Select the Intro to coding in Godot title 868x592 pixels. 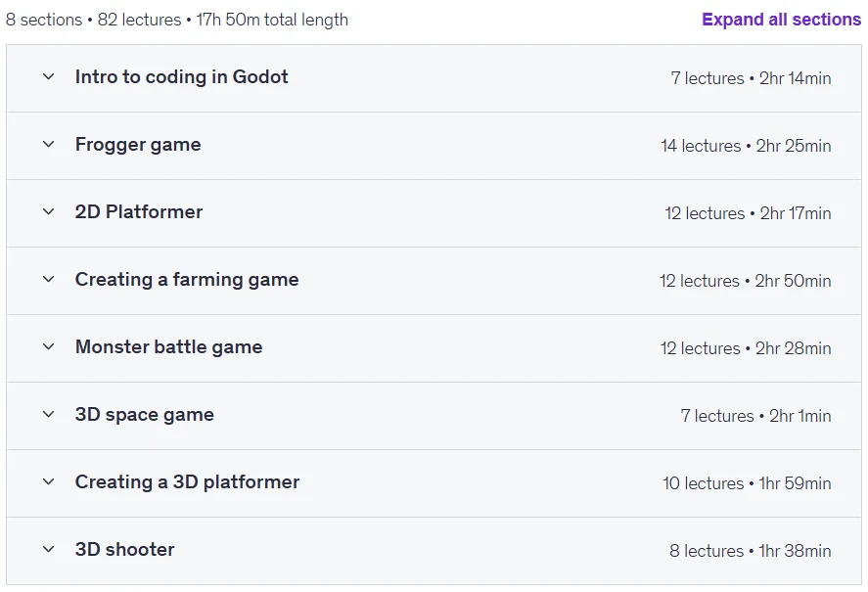point(182,77)
